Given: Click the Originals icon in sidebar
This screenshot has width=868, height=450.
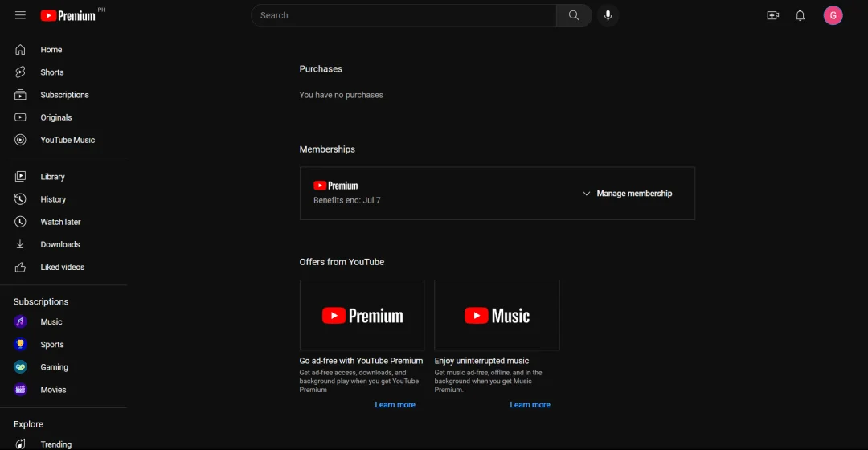Looking at the screenshot, I should coord(20,117).
